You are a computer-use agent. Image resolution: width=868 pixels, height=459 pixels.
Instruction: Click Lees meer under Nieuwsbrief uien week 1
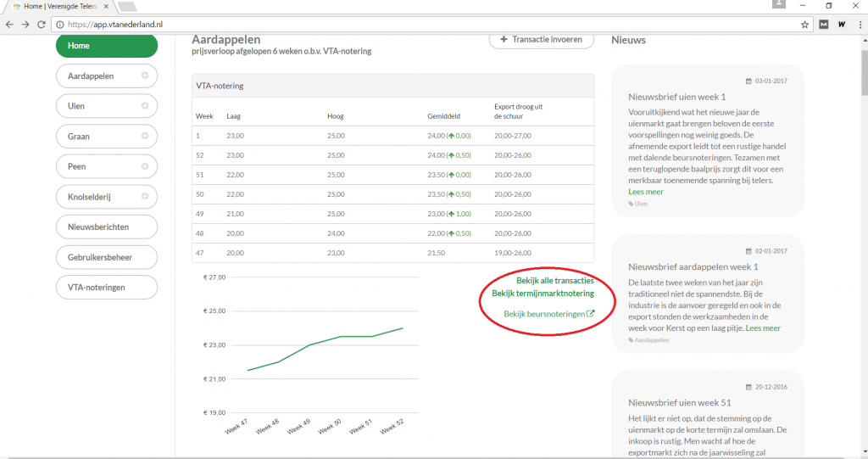point(645,192)
